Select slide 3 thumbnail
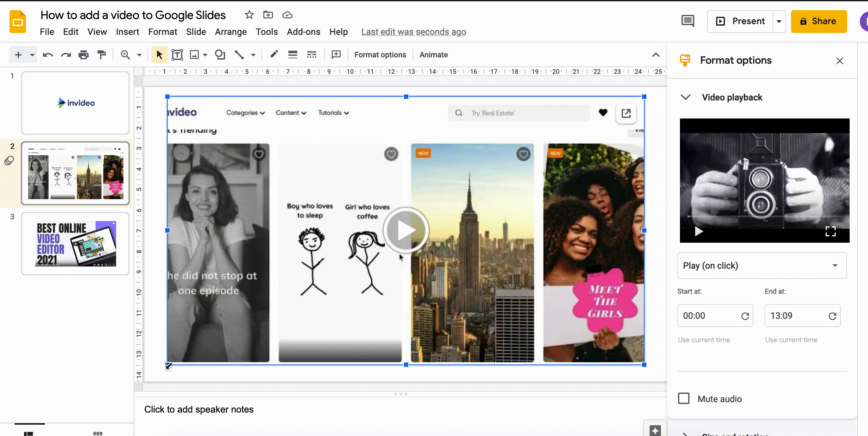The image size is (868, 436). pos(75,243)
